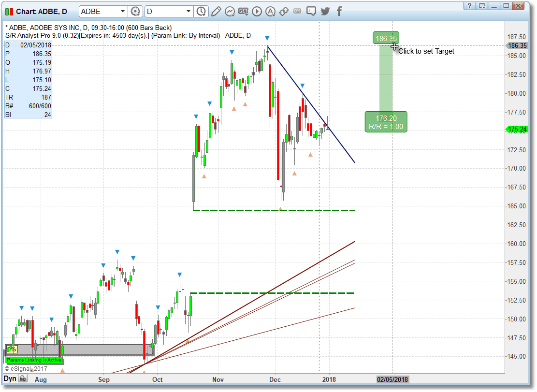Click the H 176.97 row in data window
The height and width of the screenshot is (392, 537).
(28, 71)
